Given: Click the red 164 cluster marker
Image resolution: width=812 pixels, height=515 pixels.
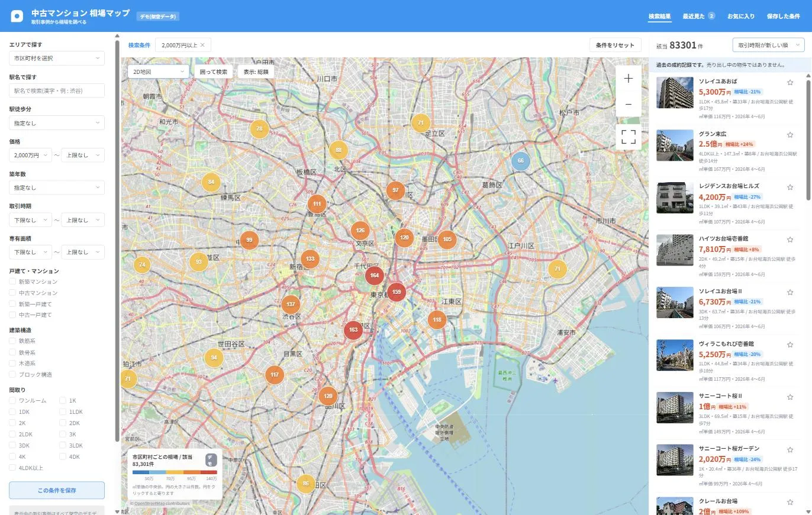Looking at the screenshot, I should pyautogui.click(x=374, y=276).
